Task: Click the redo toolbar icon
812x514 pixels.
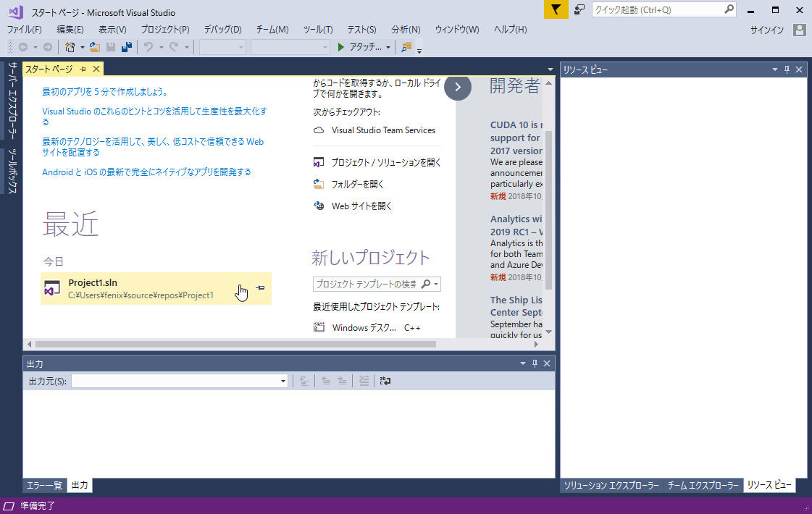Action: click(x=174, y=47)
